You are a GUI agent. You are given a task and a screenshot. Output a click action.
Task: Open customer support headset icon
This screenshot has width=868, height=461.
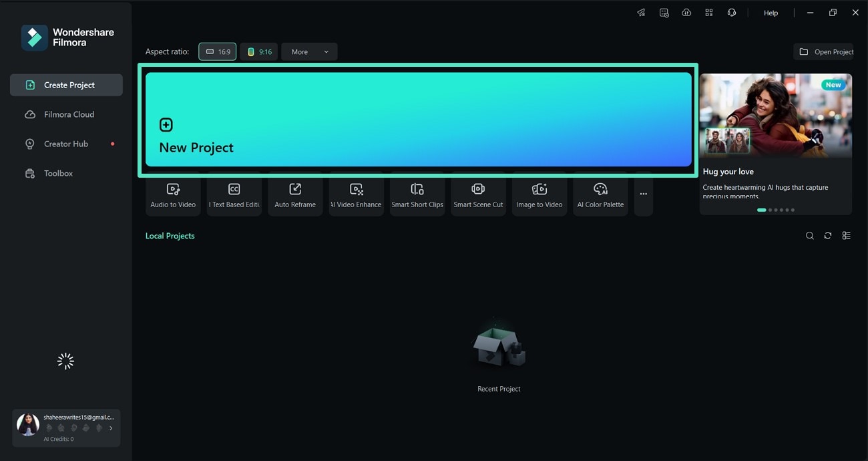pos(732,13)
